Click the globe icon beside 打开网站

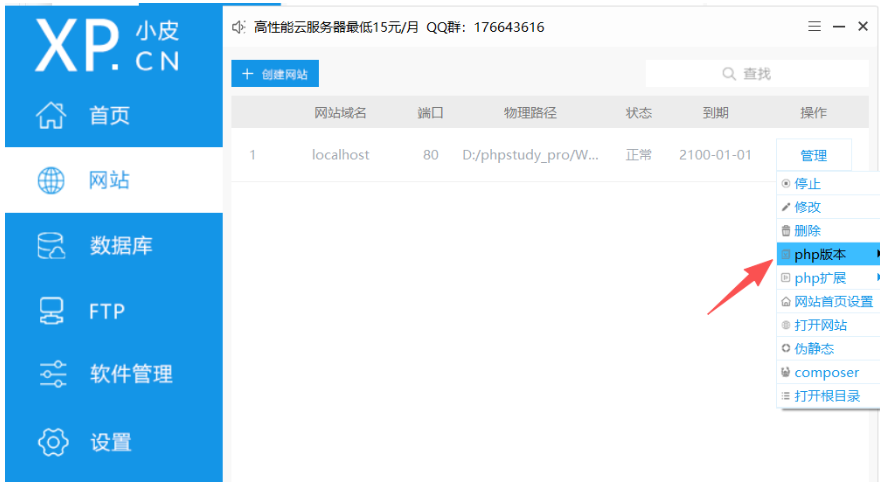(786, 325)
